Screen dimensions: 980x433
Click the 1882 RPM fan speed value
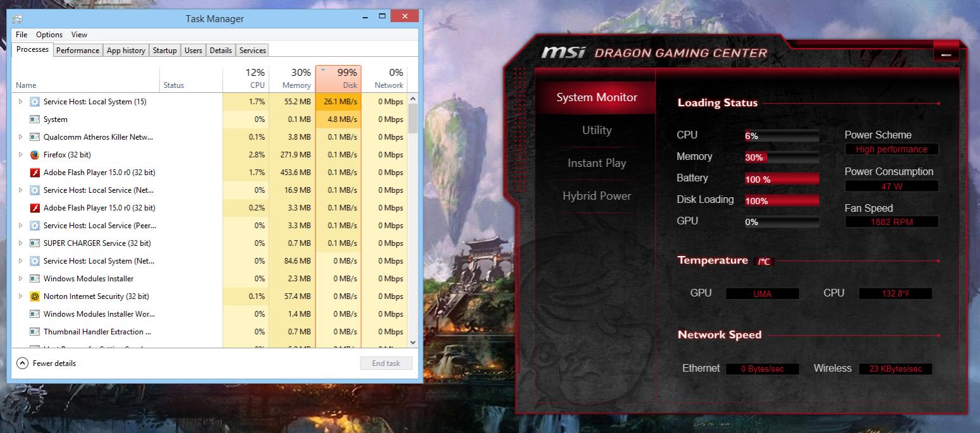click(x=892, y=222)
